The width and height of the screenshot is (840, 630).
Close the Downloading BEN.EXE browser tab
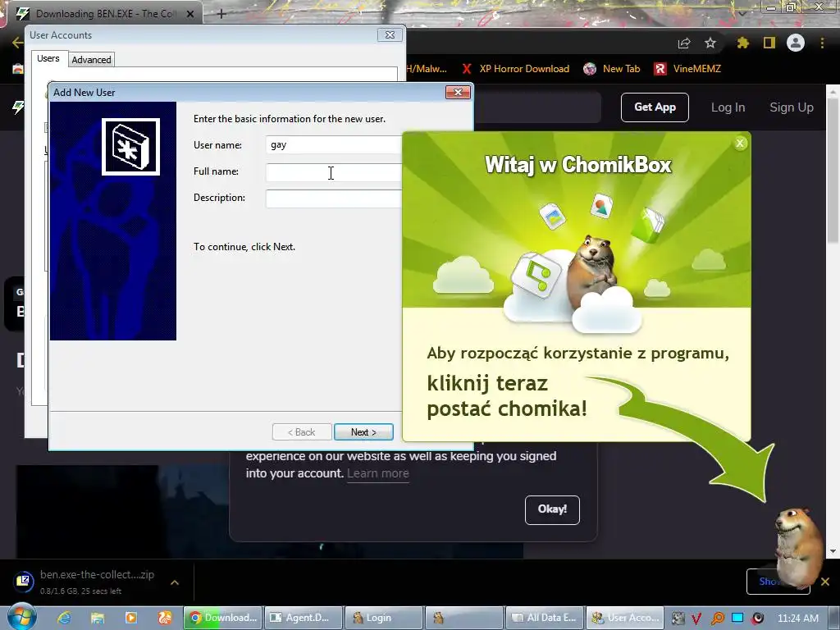[190, 14]
